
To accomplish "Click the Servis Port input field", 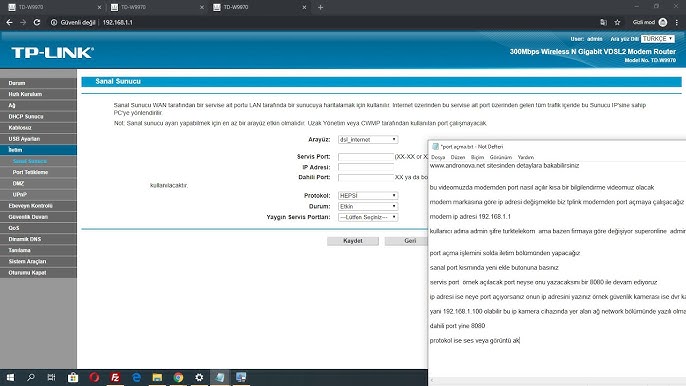I will [x=366, y=157].
